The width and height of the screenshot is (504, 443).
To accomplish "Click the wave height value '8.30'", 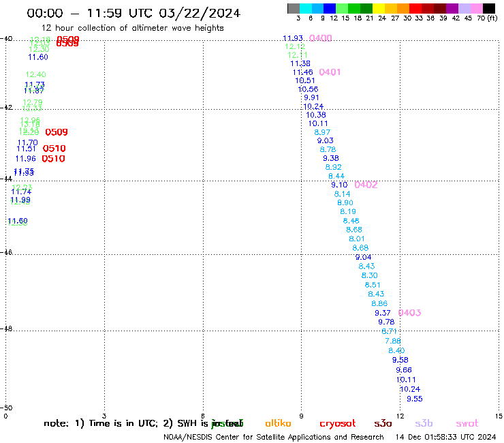I will pyautogui.click(x=369, y=276).
